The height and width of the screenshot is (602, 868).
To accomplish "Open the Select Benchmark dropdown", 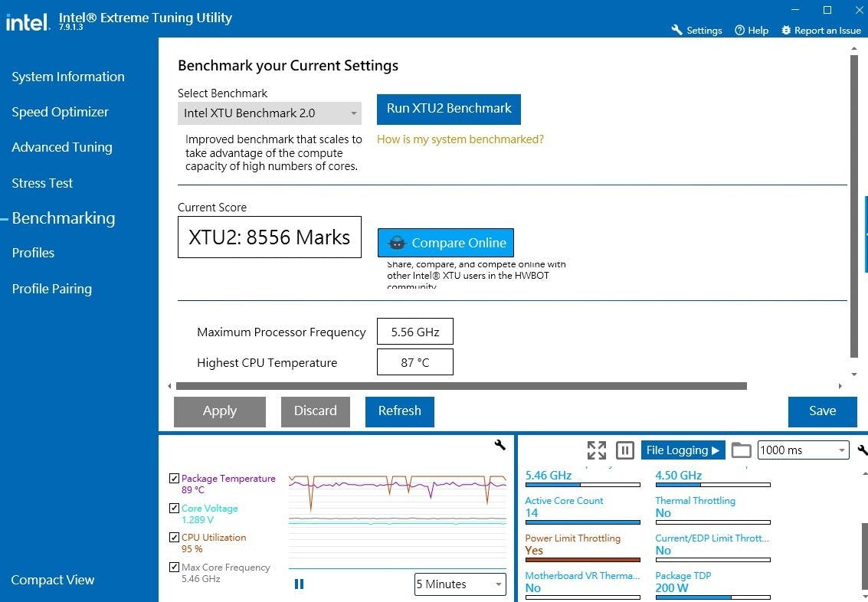I will [269, 113].
